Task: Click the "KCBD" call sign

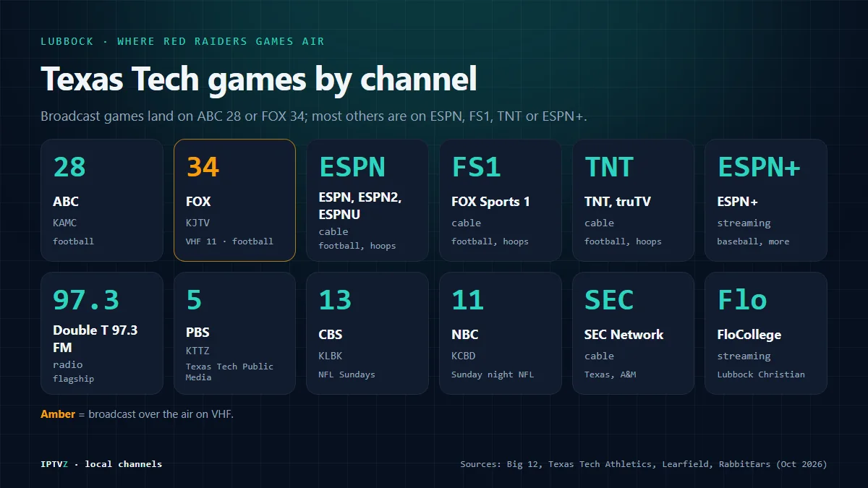Action: (464, 356)
